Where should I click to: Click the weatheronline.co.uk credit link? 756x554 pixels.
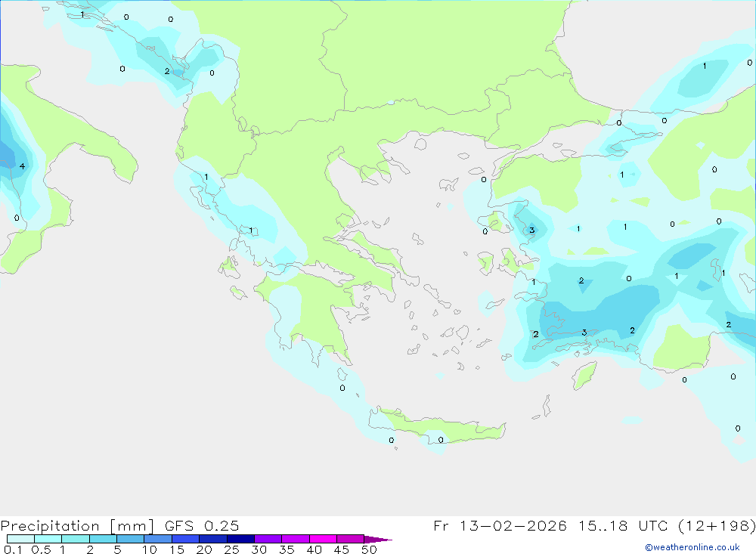coord(692,547)
